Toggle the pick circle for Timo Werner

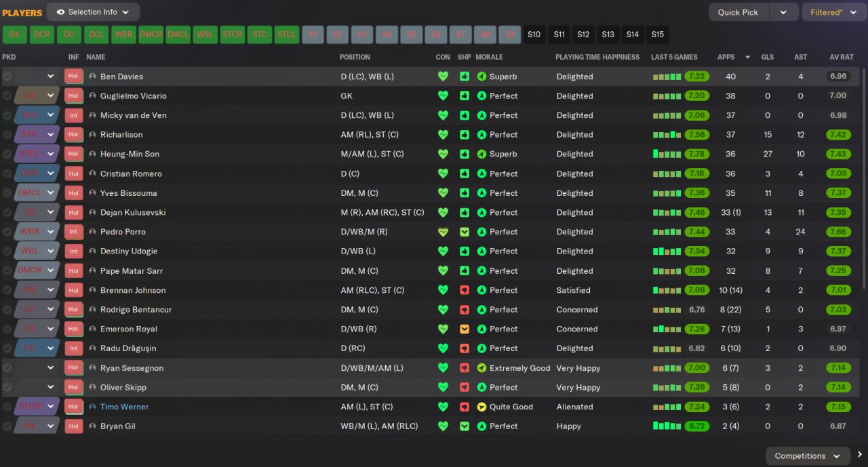coord(7,407)
